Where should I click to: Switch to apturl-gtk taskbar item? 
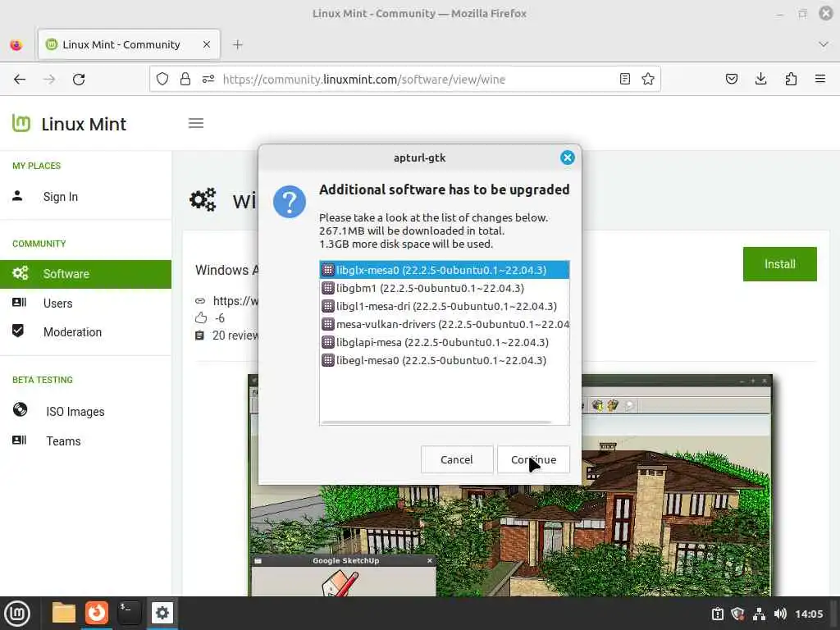162,613
